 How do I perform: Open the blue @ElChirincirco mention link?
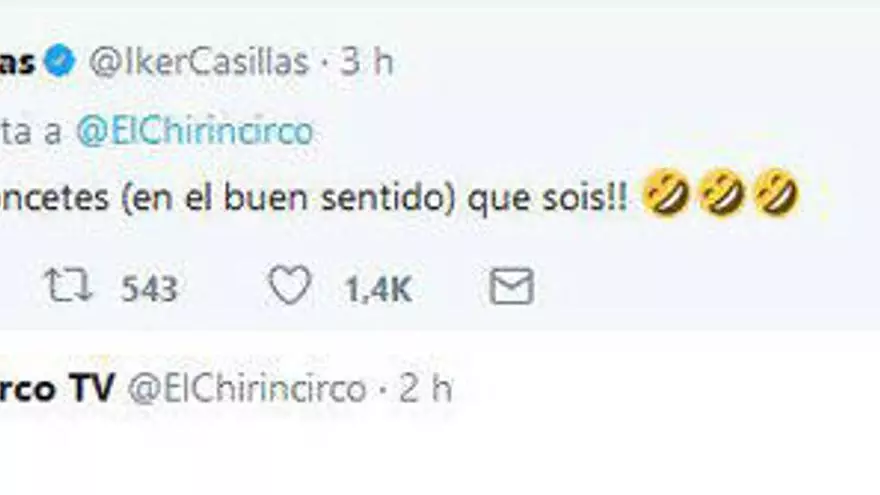[194, 131]
